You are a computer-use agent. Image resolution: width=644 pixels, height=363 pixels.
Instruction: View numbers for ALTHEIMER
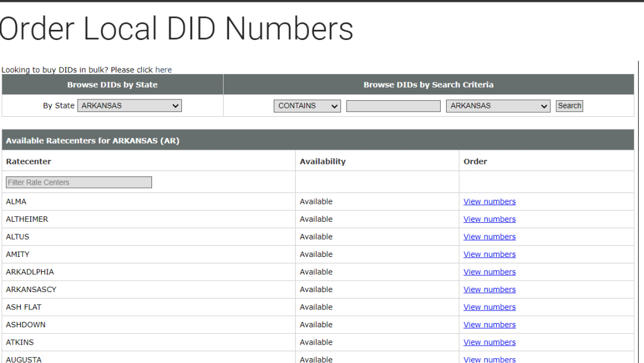(489, 219)
